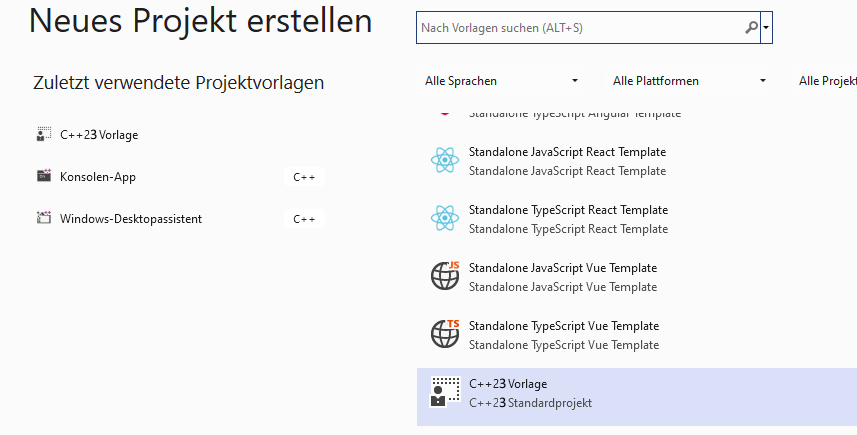Click the TS Vue Template globe icon

(445, 334)
